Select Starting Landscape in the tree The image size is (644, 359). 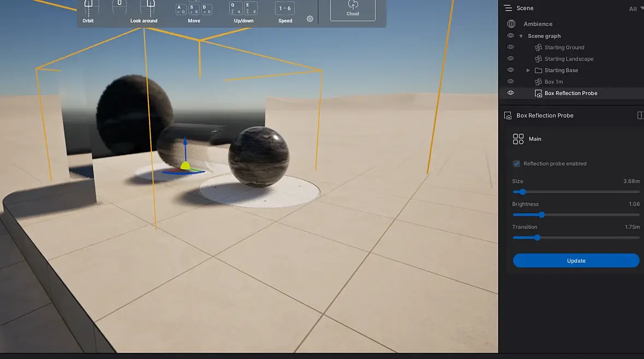coord(569,59)
